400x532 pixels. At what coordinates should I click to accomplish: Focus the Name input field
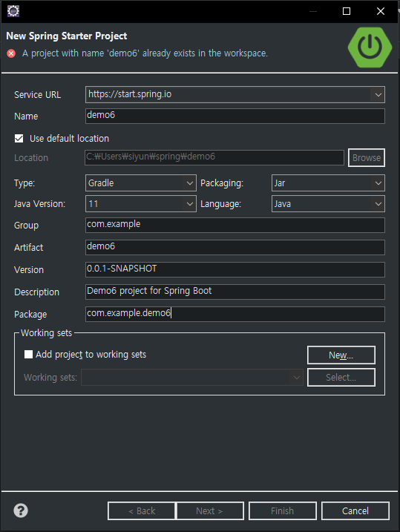[235, 116]
